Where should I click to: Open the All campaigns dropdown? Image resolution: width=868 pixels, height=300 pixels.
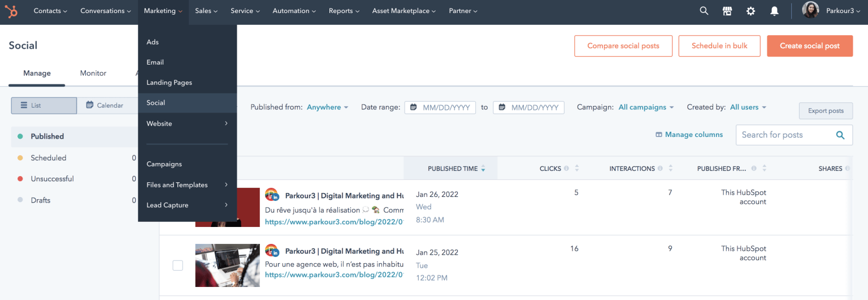coord(646,107)
